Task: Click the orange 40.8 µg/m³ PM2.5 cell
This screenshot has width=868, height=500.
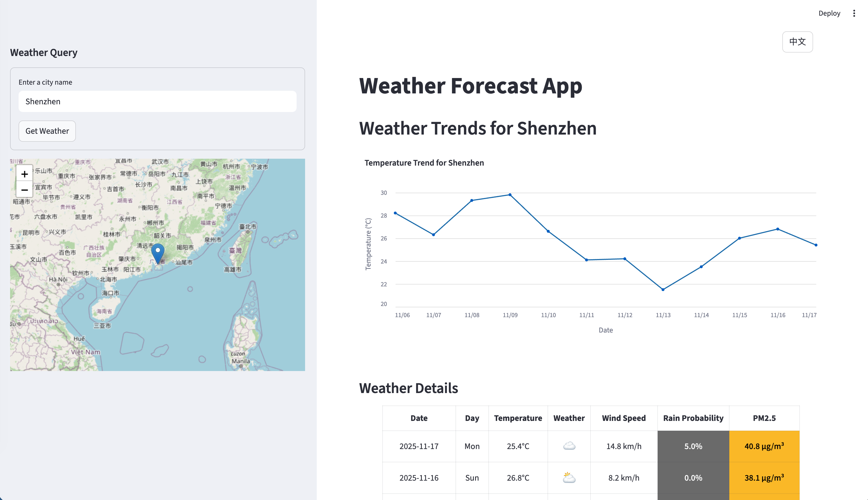Action: pyautogui.click(x=764, y=446)
